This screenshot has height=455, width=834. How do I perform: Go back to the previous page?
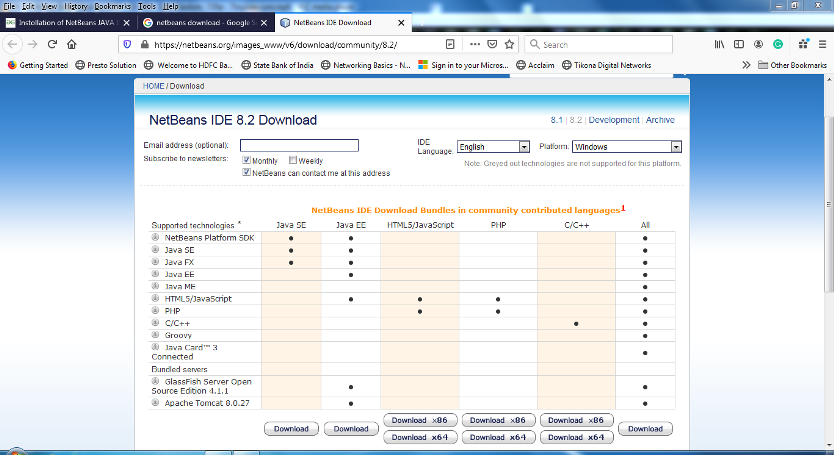point(13,44)
